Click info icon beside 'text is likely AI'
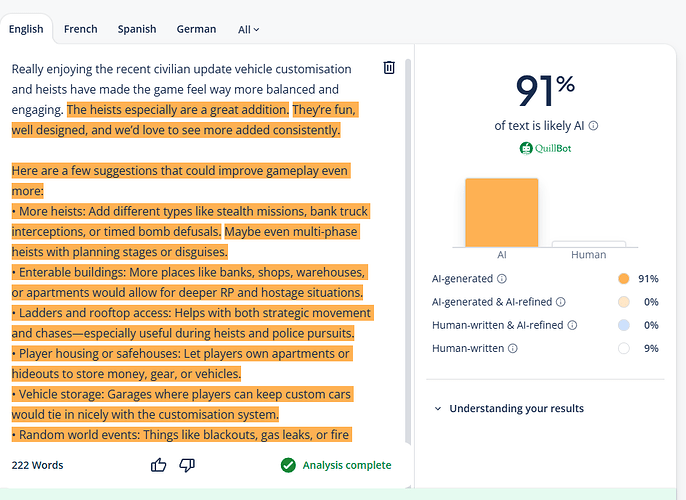Screen dimensions: 686x500 [x=594, y=126]
